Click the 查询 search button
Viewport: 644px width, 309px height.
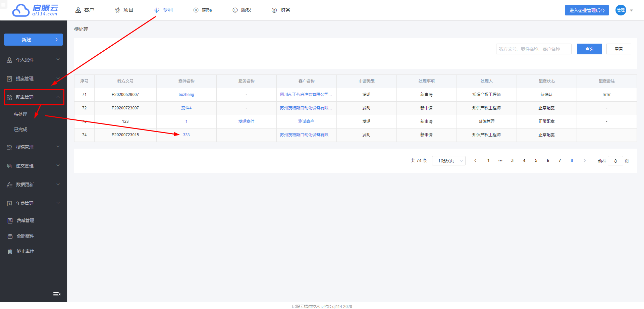(x=589, y=49)
